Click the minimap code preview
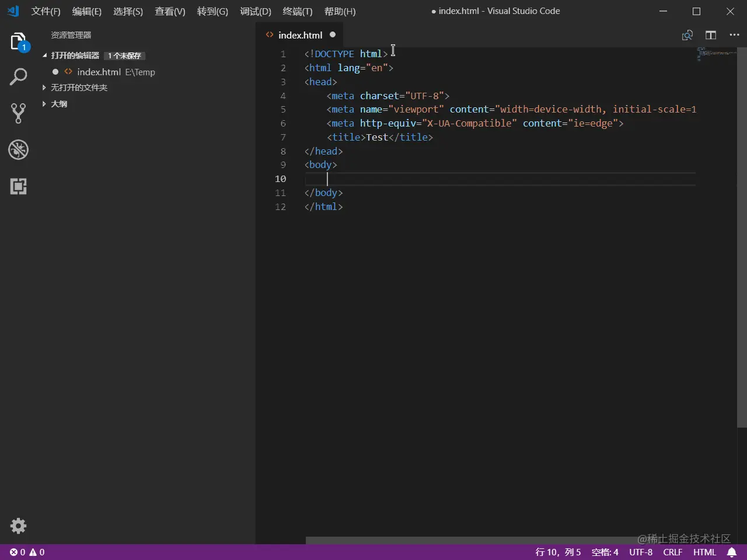This screenshot has width=747, height=560. pyautogui.click(x=716, y=54)
